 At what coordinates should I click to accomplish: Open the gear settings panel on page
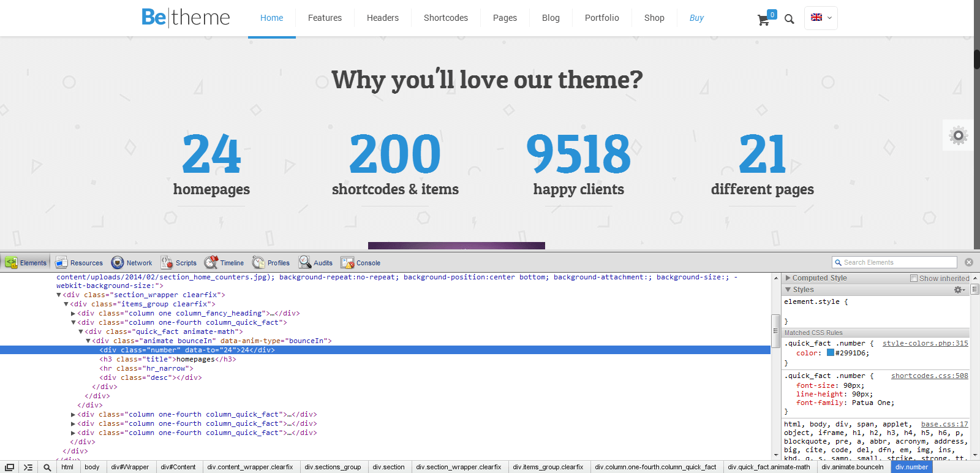point(958,135)
